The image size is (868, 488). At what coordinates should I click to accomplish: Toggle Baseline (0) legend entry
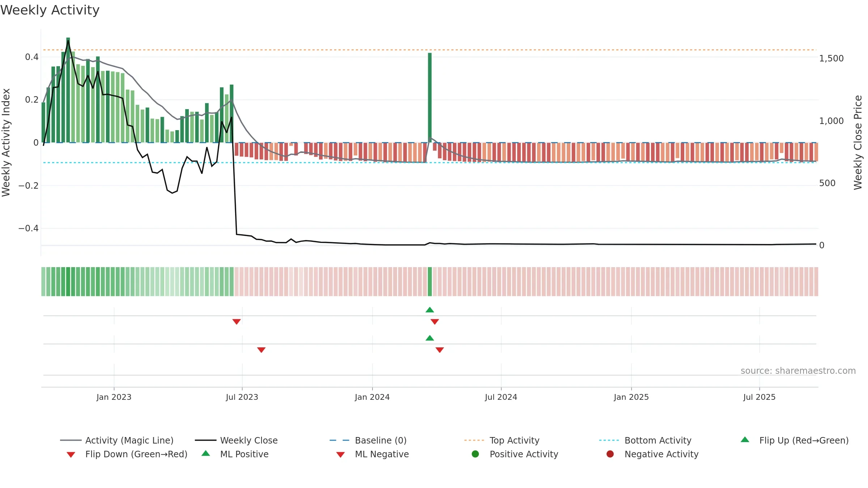(368, 440)
